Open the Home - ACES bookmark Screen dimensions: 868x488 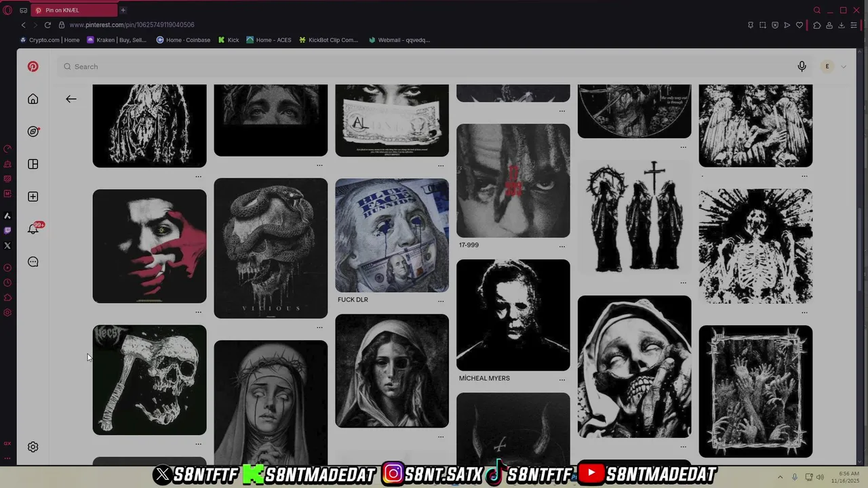point(269,40)
